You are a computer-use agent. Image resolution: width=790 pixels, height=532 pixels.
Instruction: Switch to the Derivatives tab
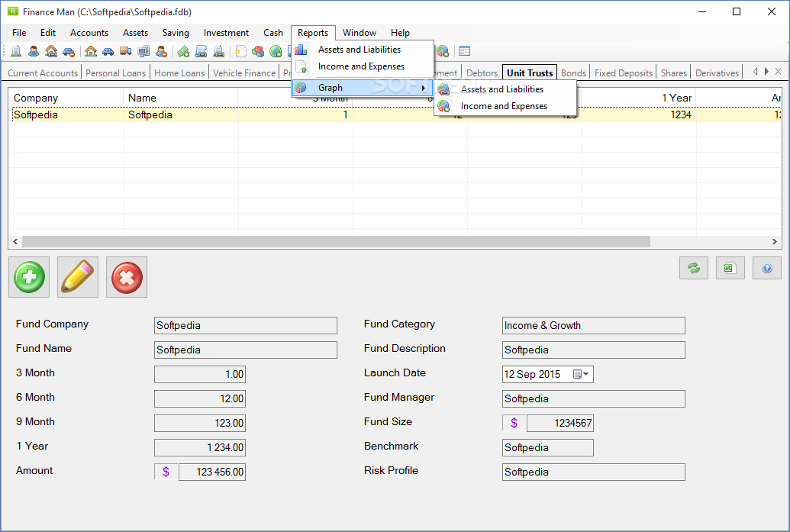[717, 73]
